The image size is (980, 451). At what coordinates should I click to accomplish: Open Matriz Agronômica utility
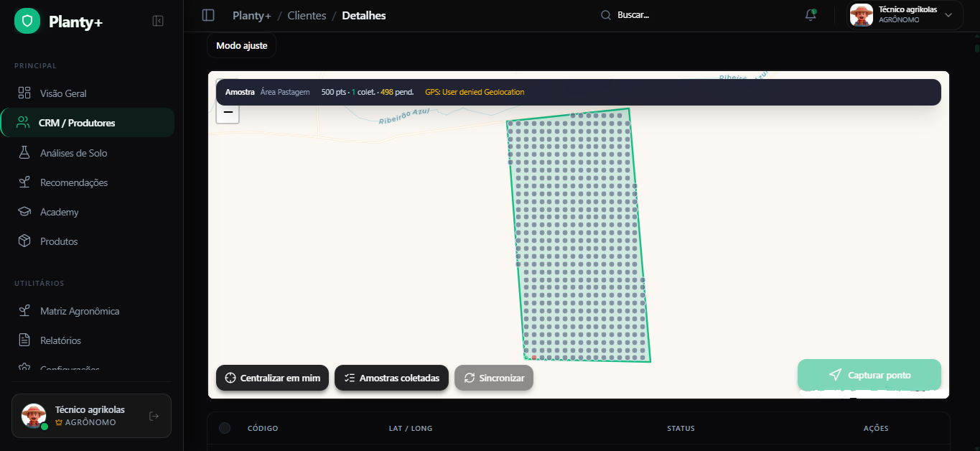tap(79, 311)
